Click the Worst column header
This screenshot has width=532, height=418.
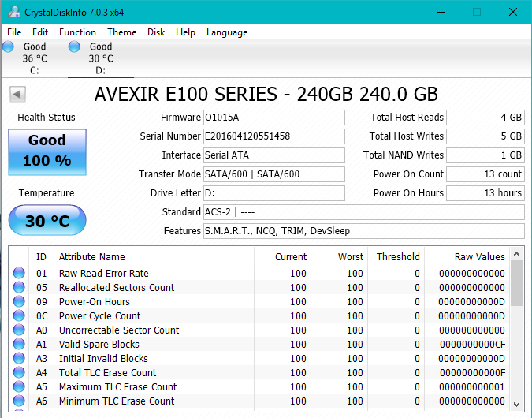pos(339,256)
